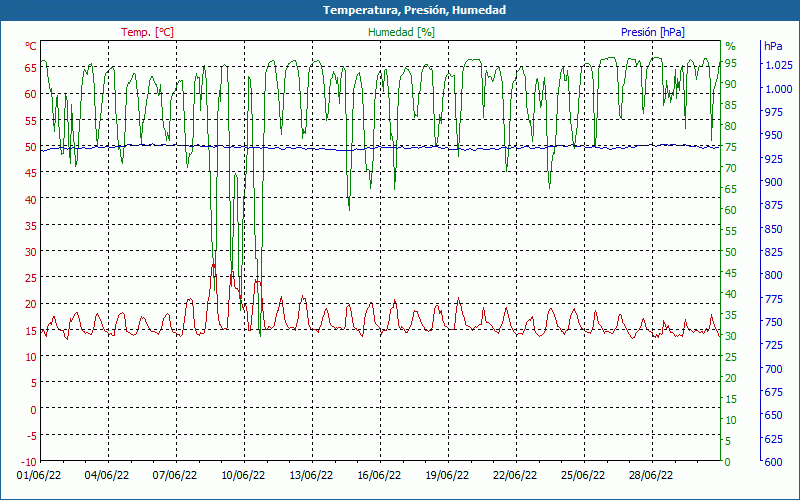Click the date label 25/06/22
The width and height of the screenshot is (800, 500).
coord(583,476)
